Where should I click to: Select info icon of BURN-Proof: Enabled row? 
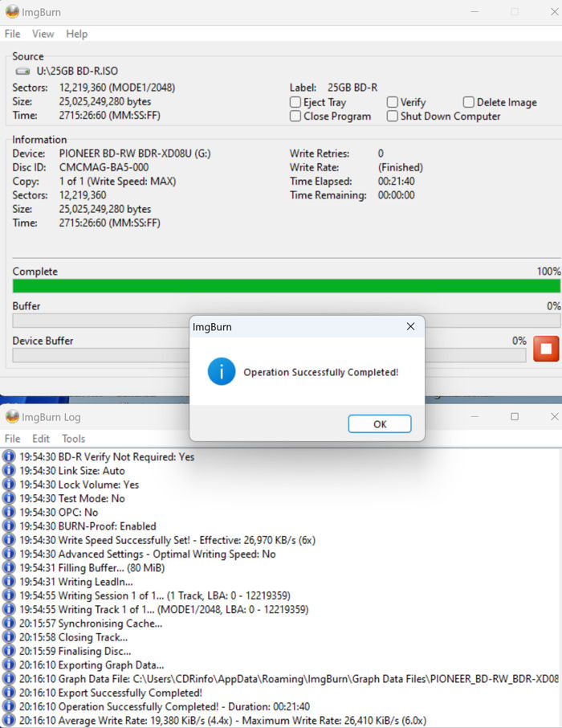pyautogui.click(x=9, y=526)
